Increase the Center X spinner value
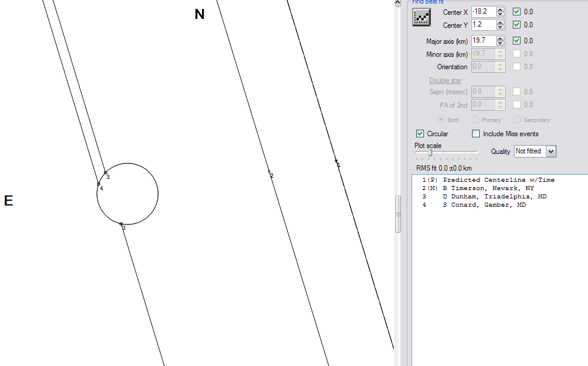 500,9
